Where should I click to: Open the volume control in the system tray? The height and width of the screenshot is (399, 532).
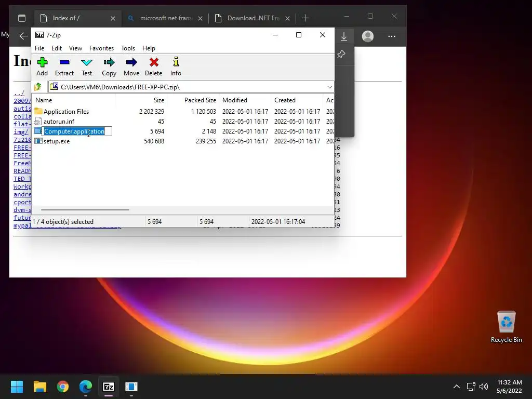[x=484, y=387]
